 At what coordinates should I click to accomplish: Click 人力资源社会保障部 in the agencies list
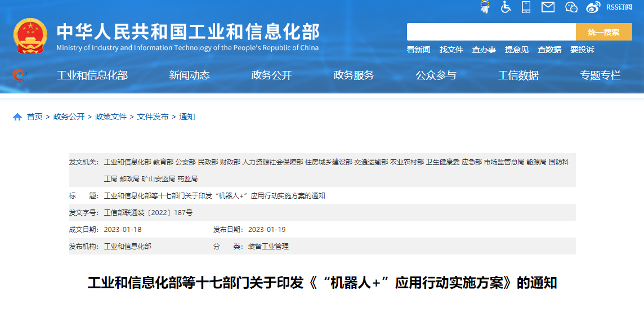click(x=272, y=162)
